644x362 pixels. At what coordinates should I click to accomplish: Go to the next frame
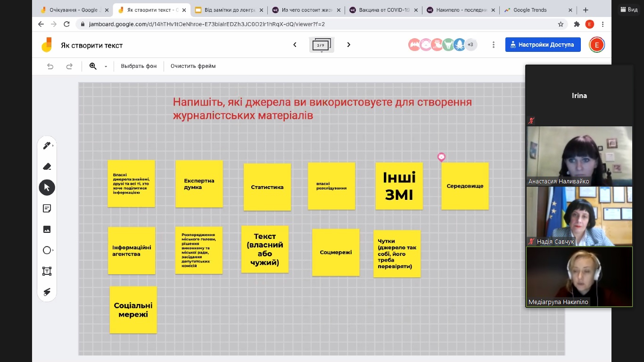click(x=349, y=45)
